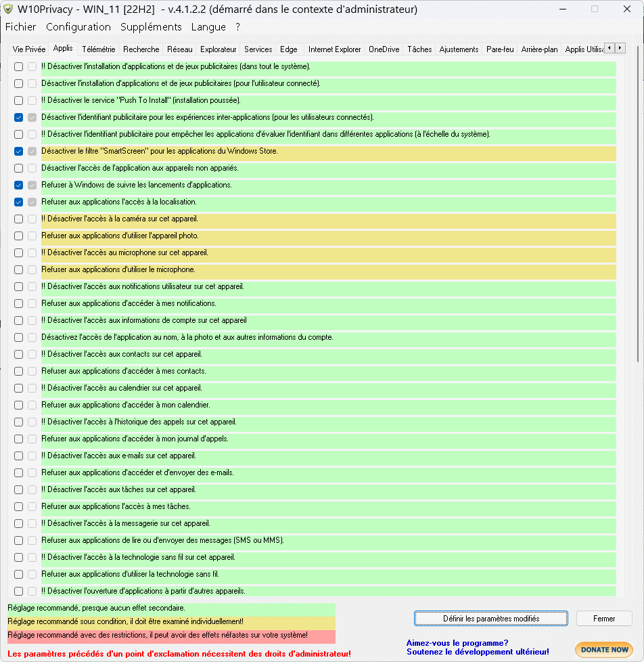This screenshot has height=662, width=644.
Task: Switch to the Services tab
Action: [x=258, y=49]
